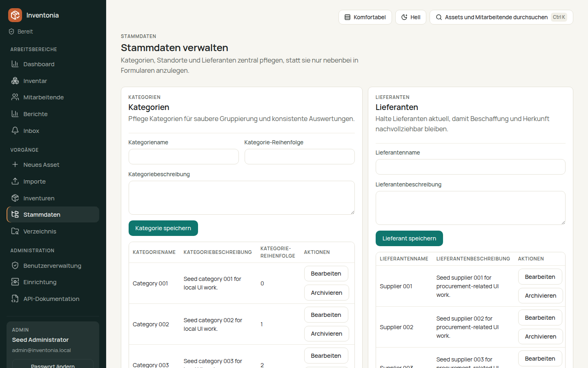588x368 pixels.
Task: Click admin@inventonia.local email text
Action: coord(41,350)
